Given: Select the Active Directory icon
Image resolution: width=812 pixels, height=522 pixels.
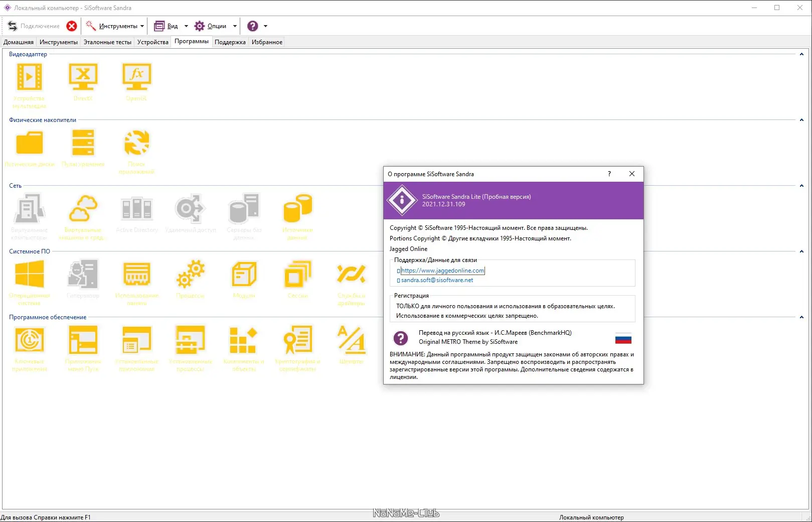Looking at the screenshot, I should click(x=136, y=208).
